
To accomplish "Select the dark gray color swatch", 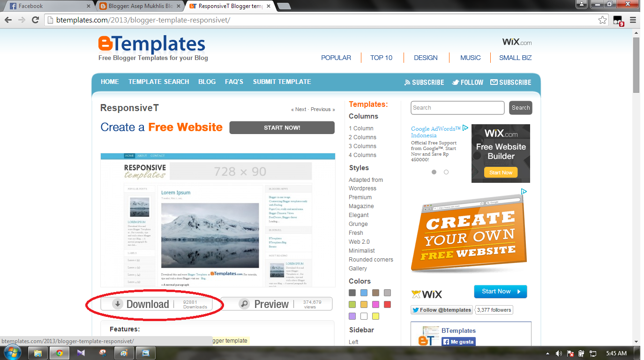I will pyautogui.click(x=352, y=293).
